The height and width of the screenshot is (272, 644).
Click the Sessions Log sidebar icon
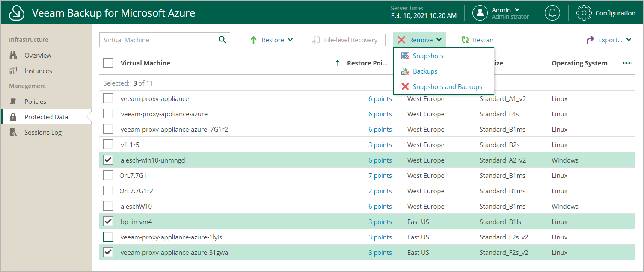click(x=13, y=132)
